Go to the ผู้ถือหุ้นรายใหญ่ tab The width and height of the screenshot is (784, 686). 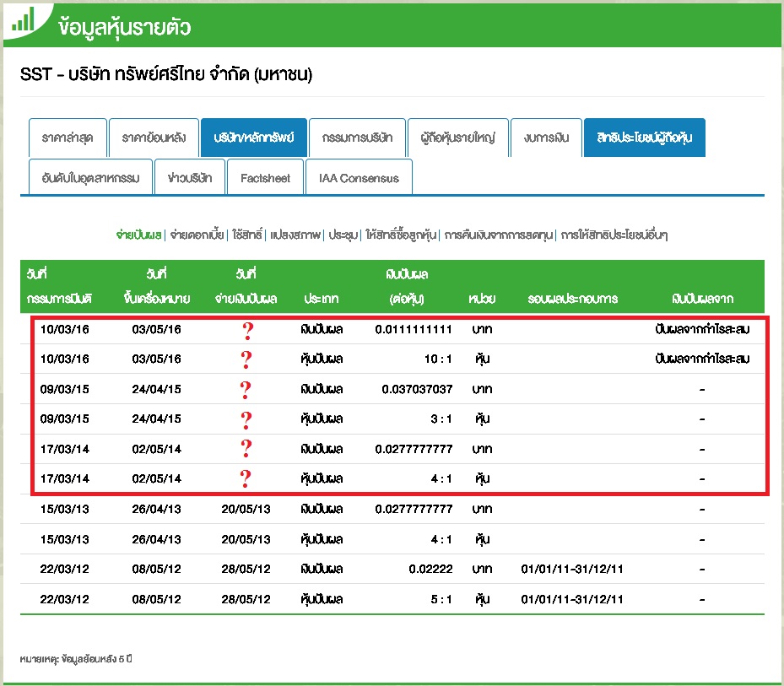(x=458, y=138)
